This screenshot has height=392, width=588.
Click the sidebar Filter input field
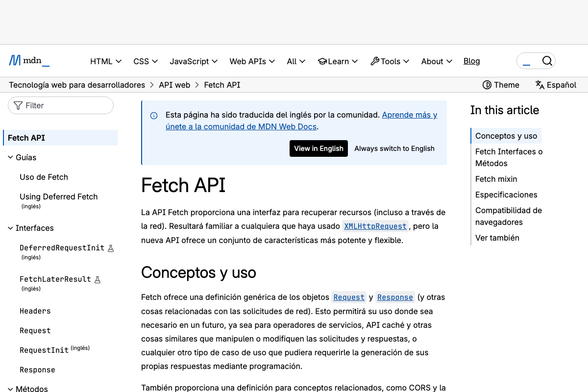click(61, 105)
